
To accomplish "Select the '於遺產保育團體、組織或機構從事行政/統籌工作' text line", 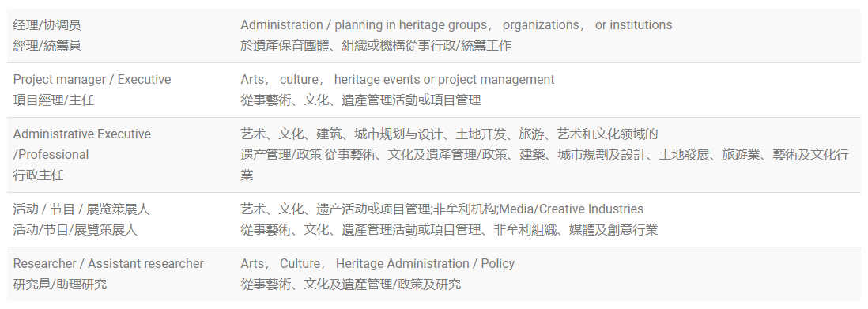I will point(376,45).
